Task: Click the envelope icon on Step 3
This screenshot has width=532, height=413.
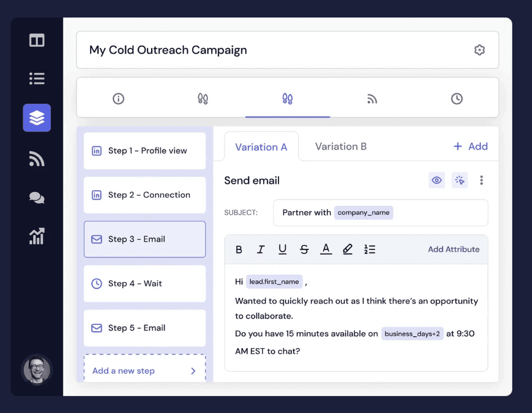Action: (97, 239)
